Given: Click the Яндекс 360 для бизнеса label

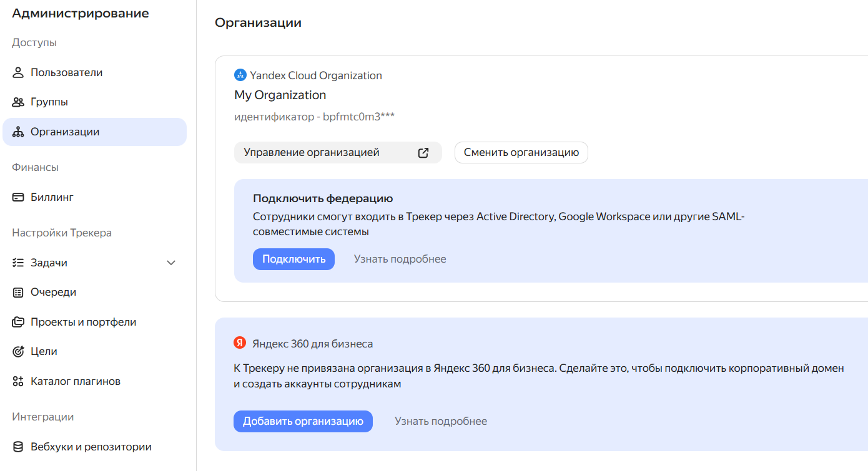Looking at the screenshot, I should tap(313, 344).
